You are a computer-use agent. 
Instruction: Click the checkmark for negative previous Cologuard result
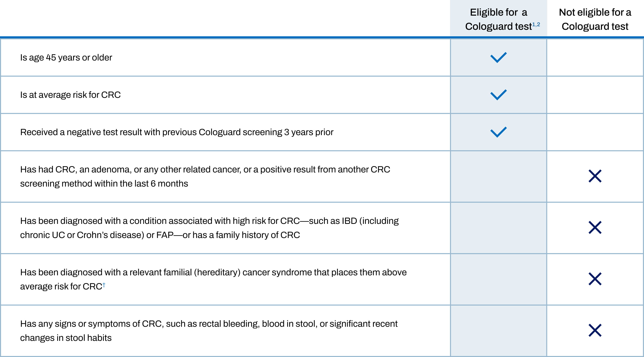click(498, 132)
